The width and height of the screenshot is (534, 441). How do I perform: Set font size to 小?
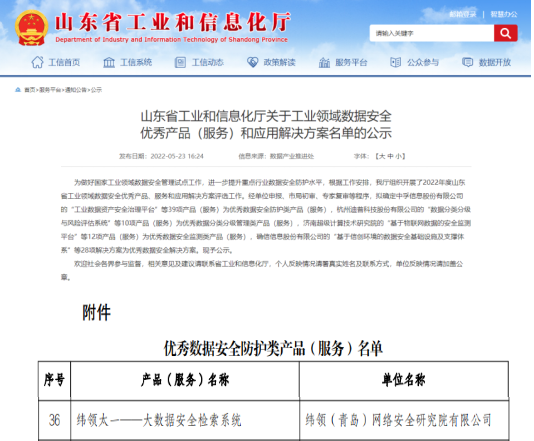[x=398, y=156]
